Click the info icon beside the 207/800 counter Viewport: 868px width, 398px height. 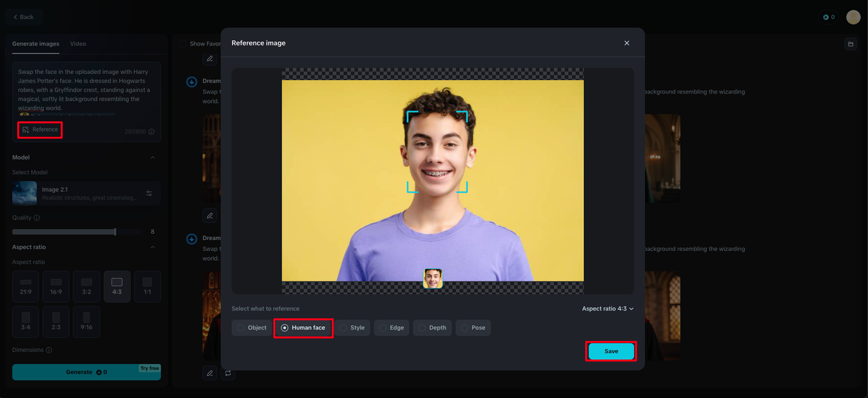151,132
